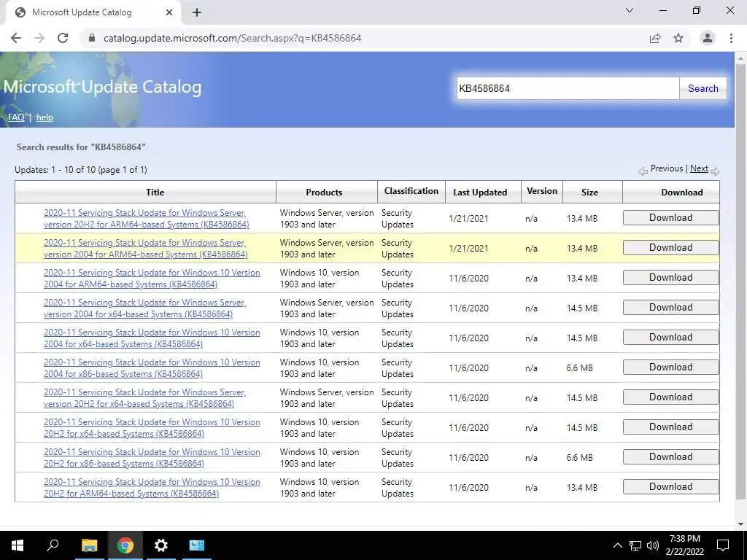Screen dimensions: 747x560
Task: Open the FAQ link
Action: click(16, 117)
